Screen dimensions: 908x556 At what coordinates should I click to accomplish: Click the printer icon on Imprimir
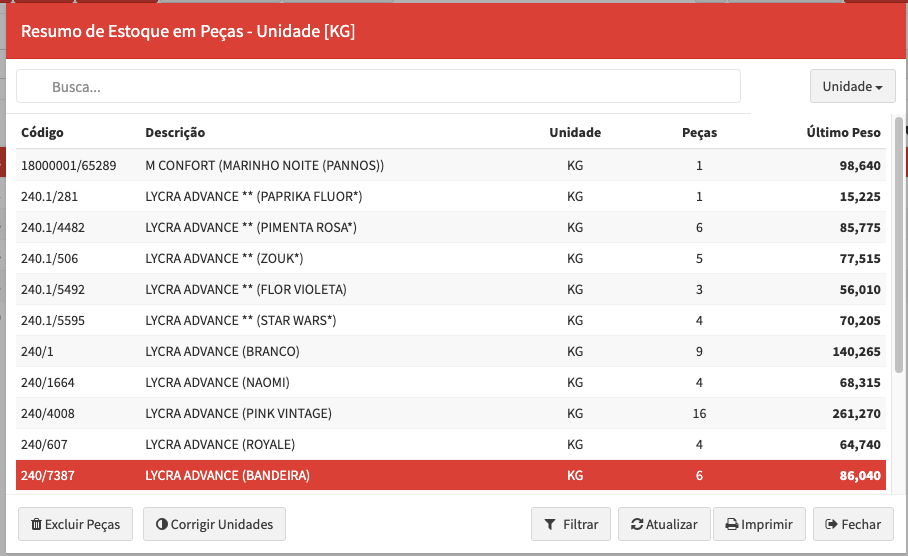click(x=732, y=524)
